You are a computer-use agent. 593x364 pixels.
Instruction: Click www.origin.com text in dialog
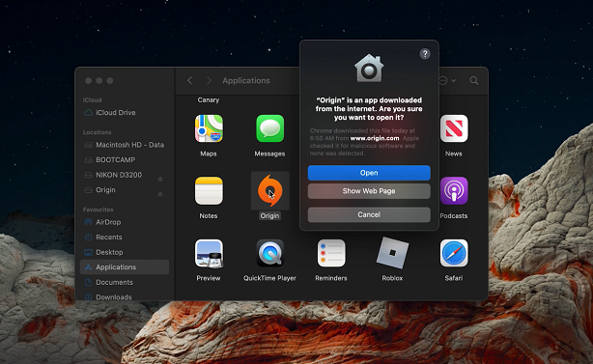point(375,138)
